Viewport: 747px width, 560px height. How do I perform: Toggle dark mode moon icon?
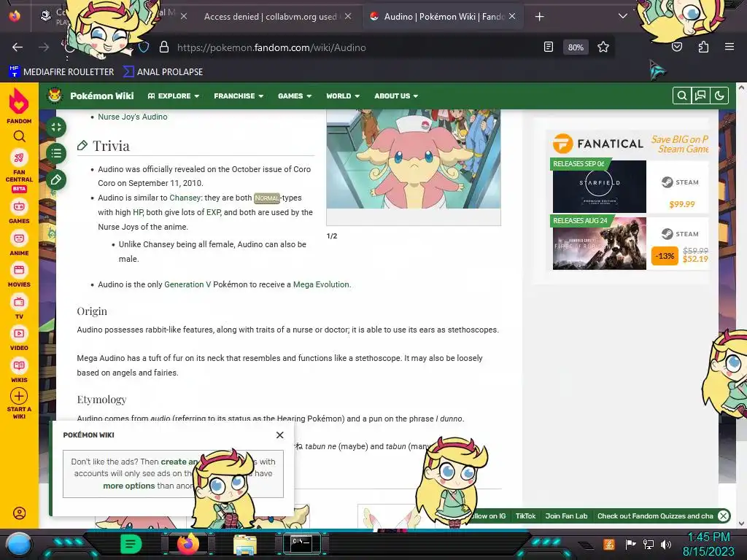[x=719, y=96]
